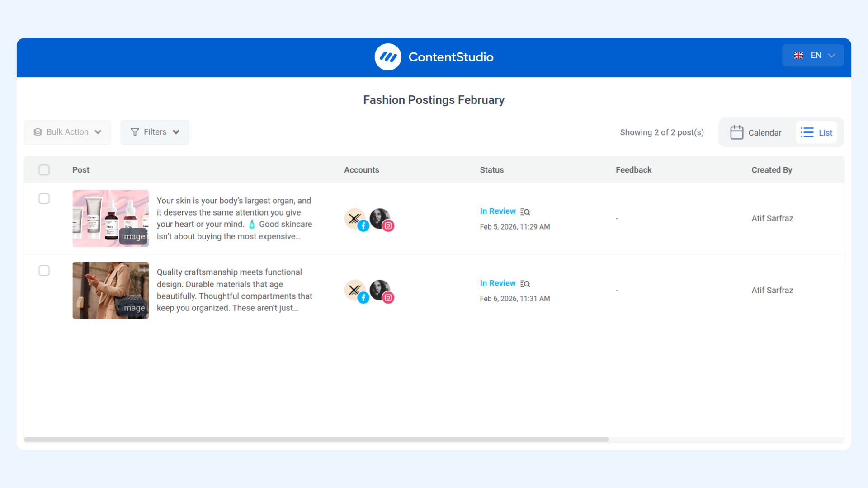Click the ContentStudio logo icon
The width and height of the screenshot is (868, 488).
[x=388, y=57]
